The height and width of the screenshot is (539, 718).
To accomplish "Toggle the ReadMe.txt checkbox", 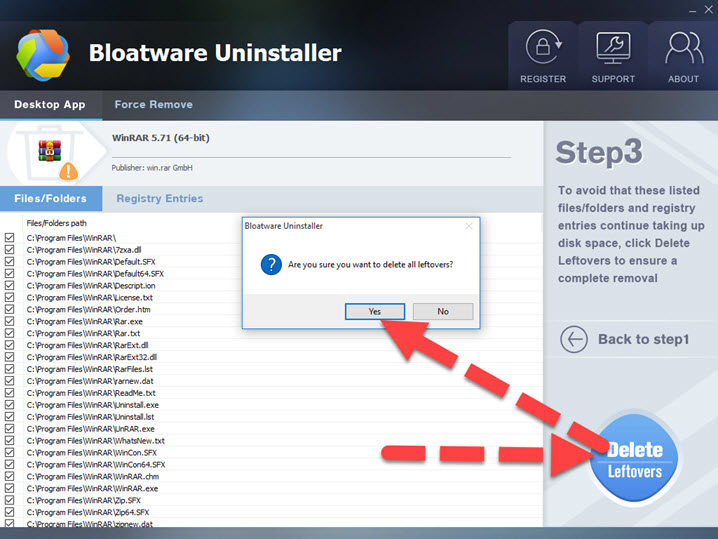I will click(9, 392).
